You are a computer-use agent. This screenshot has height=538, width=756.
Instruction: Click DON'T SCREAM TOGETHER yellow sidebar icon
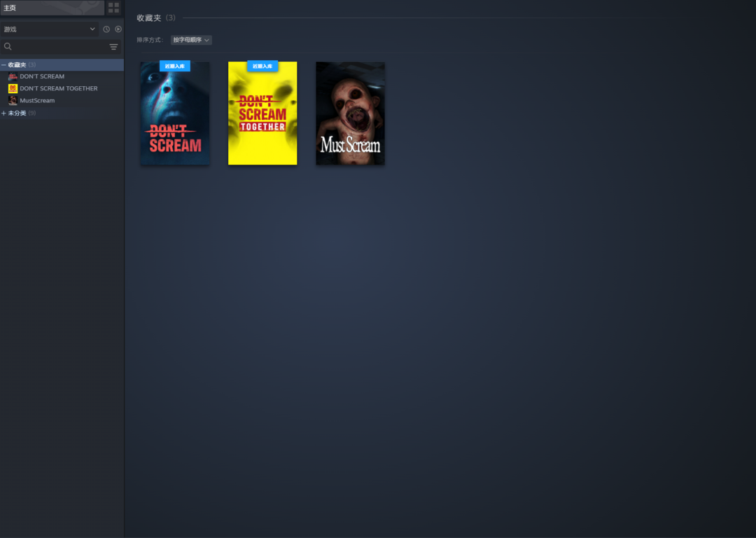pyautogui.click(x=13, y=88)
